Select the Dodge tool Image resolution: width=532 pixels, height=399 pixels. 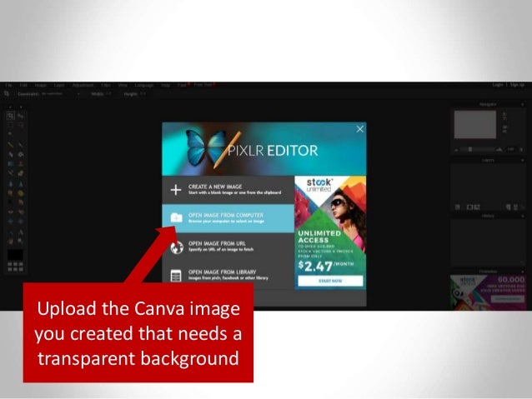click(x=11, y=202)
